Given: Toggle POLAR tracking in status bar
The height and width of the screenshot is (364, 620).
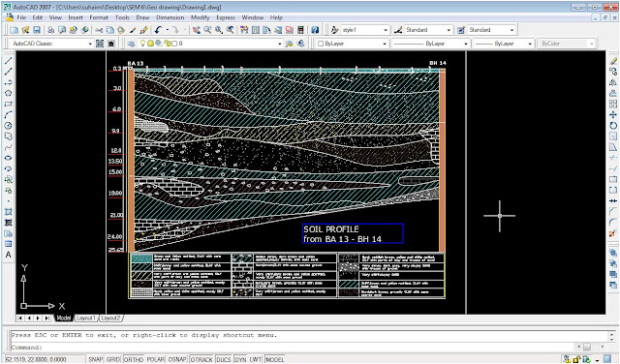Looking at the screenshot, I should click(156, 359).
